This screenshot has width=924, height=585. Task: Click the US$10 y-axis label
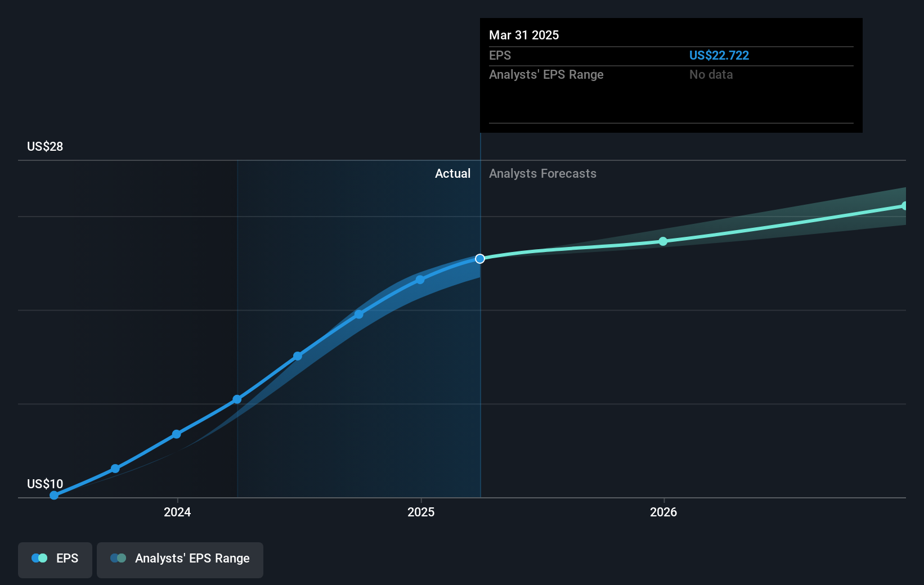(45, 484)
